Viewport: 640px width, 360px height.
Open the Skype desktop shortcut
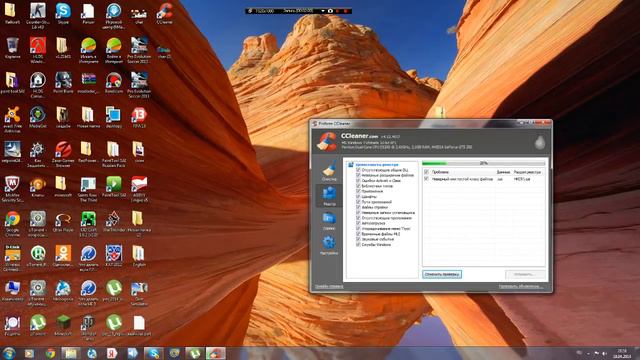coord(63,13)
